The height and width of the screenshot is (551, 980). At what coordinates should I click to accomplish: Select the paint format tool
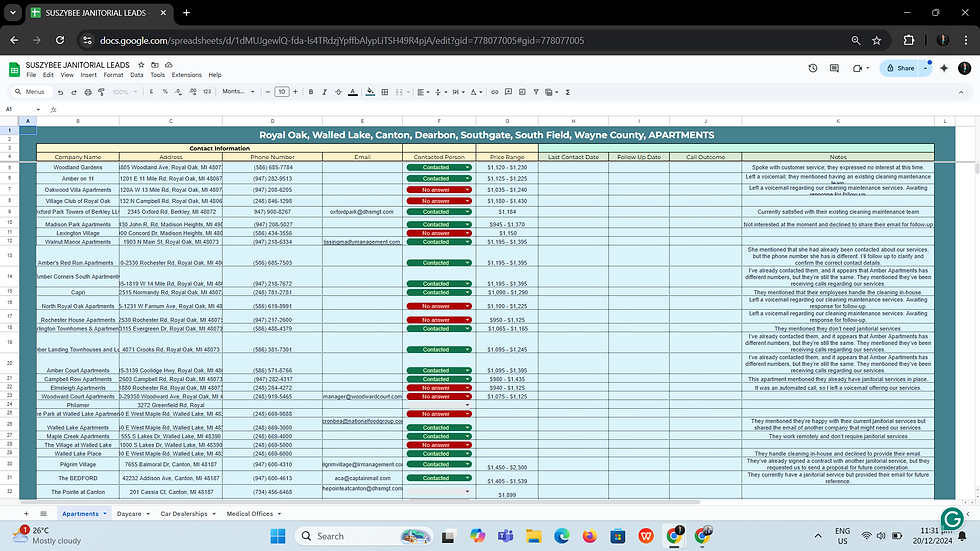click(101, 92)
